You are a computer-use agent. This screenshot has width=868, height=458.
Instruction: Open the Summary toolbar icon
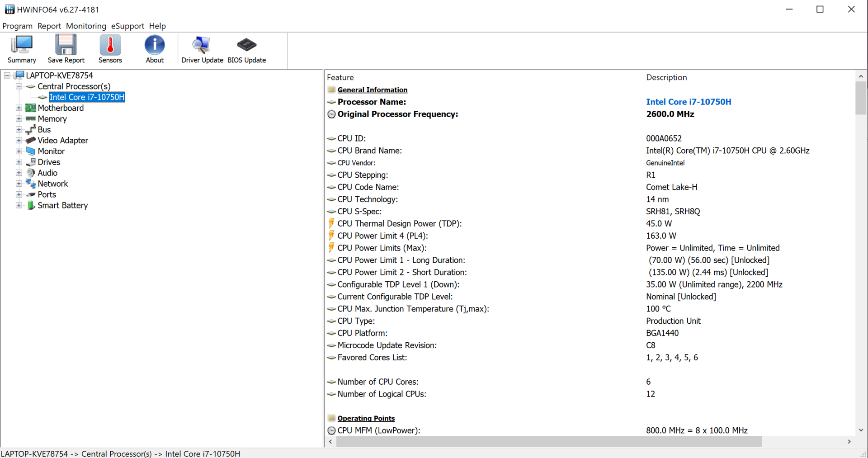click(22, 45)
